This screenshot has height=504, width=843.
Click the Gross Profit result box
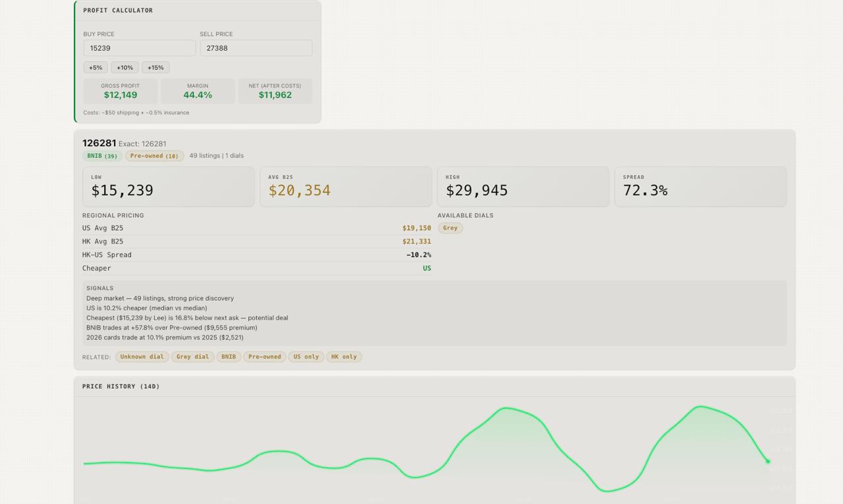(121, 91)
